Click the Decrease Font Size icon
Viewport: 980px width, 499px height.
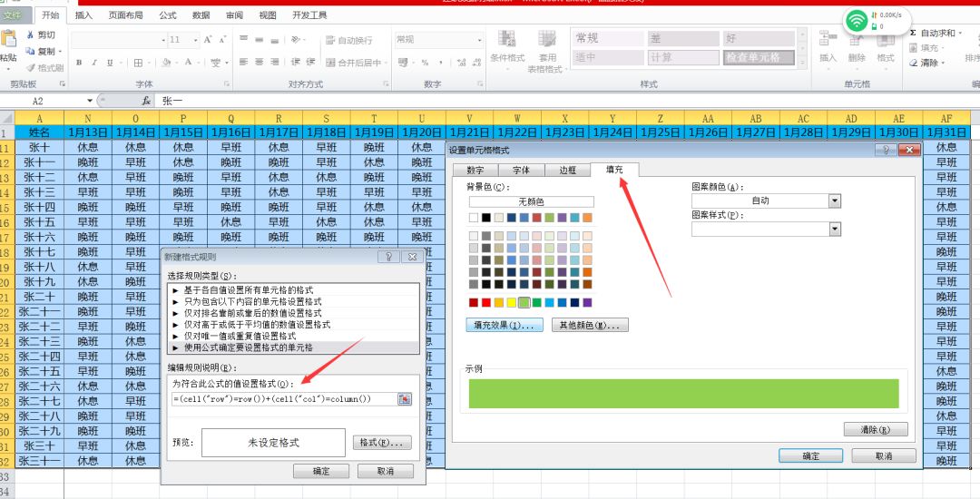(x=222, y=39)
